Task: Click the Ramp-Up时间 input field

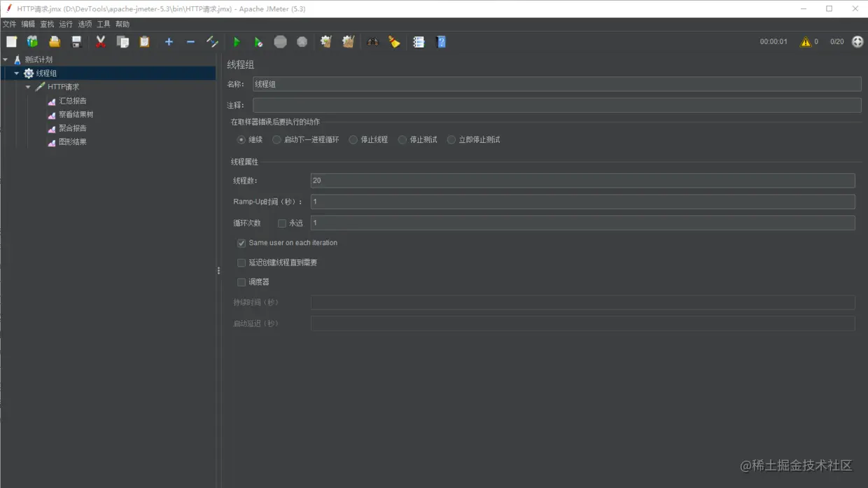Action: tap(582, 202)
